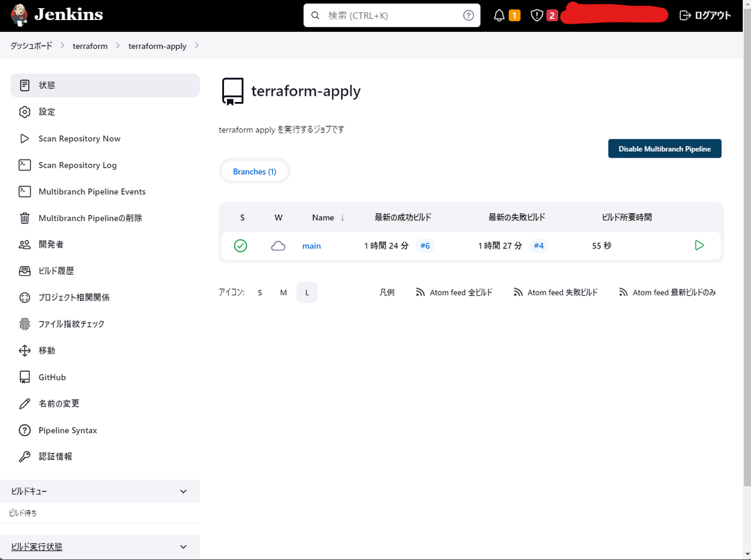Click the search help question mark icon
The width and height of the screenshot is (751, 560).
pyautogui.click(x=469, y=16)
